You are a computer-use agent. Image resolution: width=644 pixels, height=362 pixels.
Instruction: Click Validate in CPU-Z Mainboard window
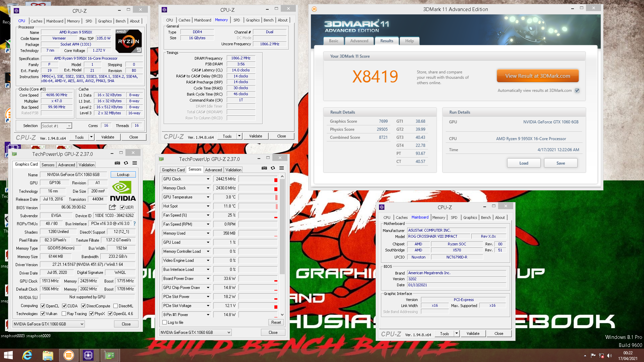tap(473, 334)
